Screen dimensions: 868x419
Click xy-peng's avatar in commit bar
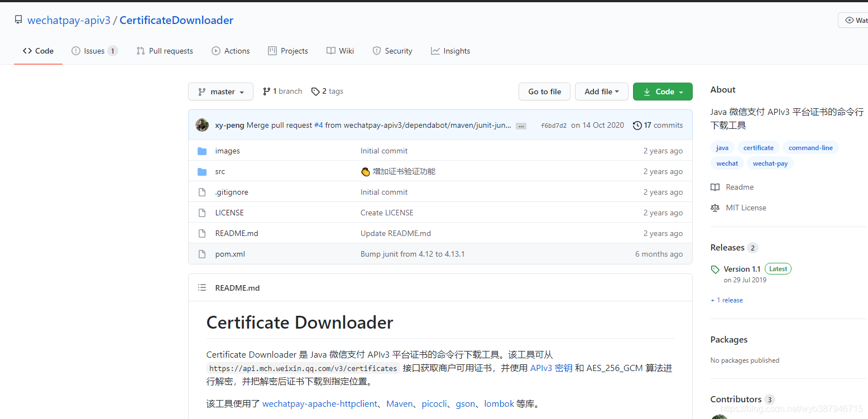(202, 125)
